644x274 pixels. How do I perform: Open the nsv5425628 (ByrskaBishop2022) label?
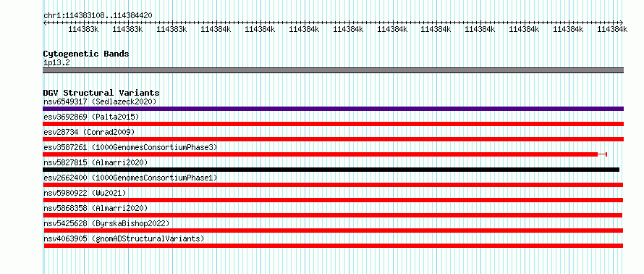[106, 223]
